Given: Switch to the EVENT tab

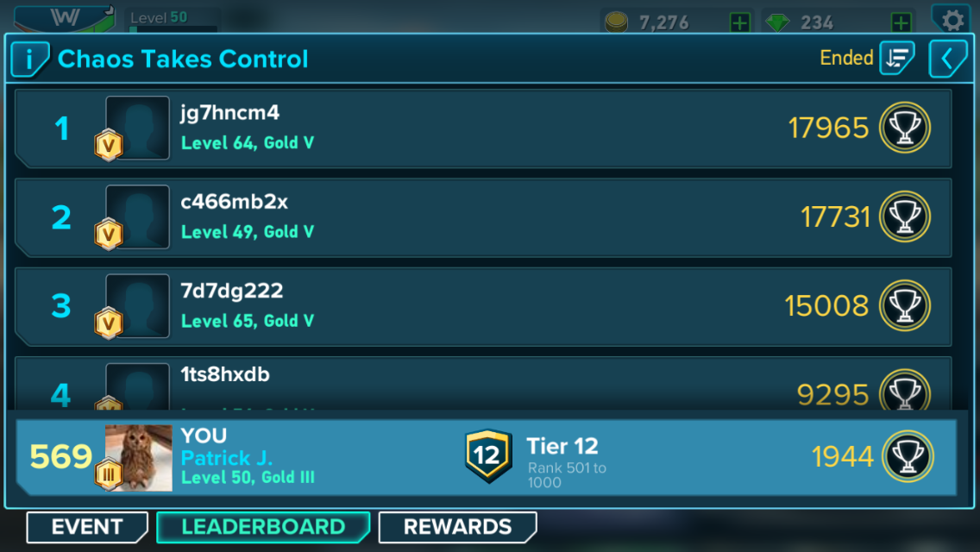Looking at the screenshot, I should coord(87,527).
